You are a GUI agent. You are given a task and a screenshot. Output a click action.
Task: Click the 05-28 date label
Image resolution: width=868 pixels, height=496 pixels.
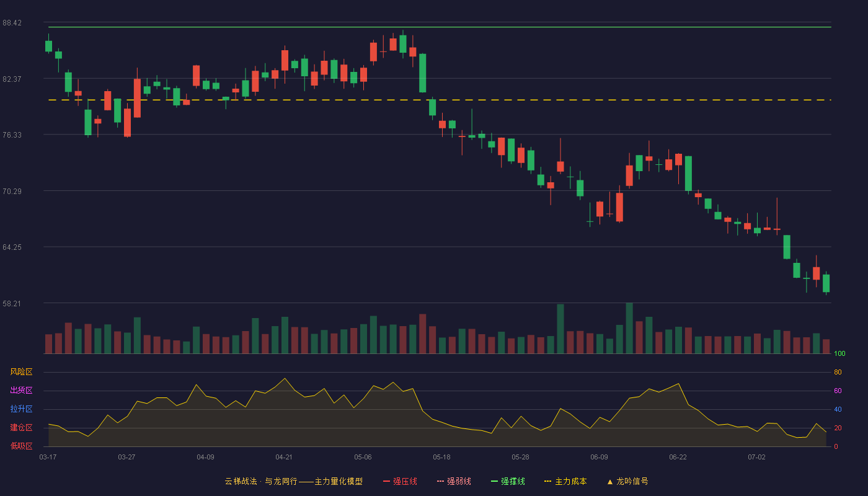click(520, 457)
